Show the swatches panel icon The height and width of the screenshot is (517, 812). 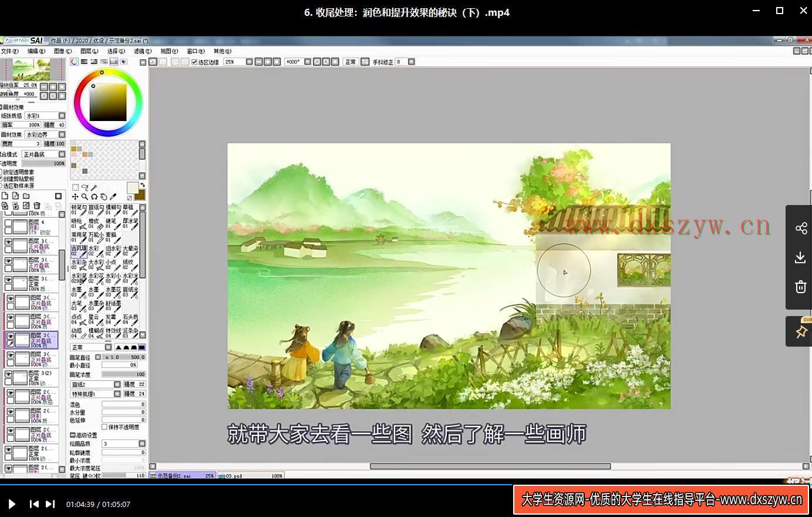point(114,62)
